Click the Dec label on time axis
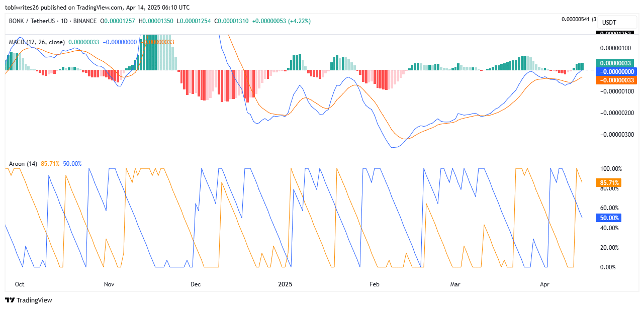Image resolution: width=644 pixels, height=309 pixels. coord(196,284)
